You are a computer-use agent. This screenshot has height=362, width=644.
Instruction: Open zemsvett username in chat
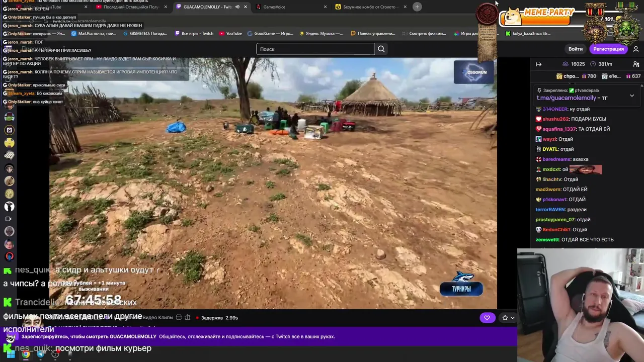pyautogui.click(x=547, y=240)
